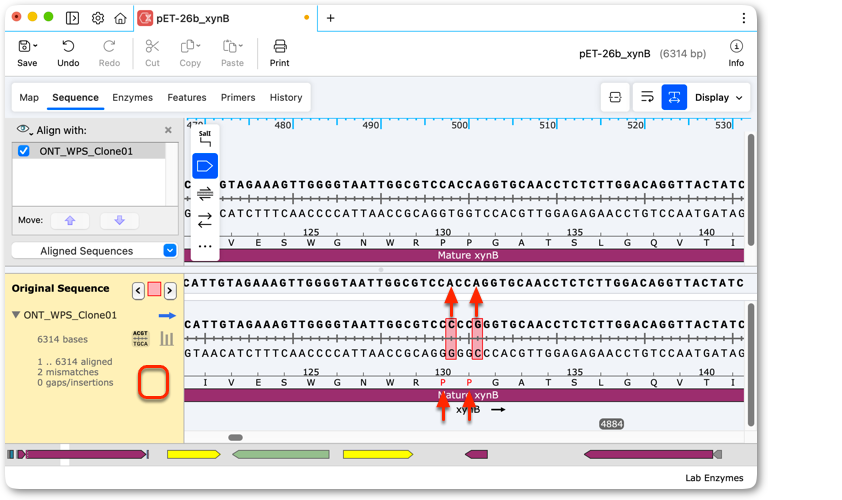The image size is (842, 500).
Task: Click the top Mature xynB feature bar
Action: [x=464, y=255]
